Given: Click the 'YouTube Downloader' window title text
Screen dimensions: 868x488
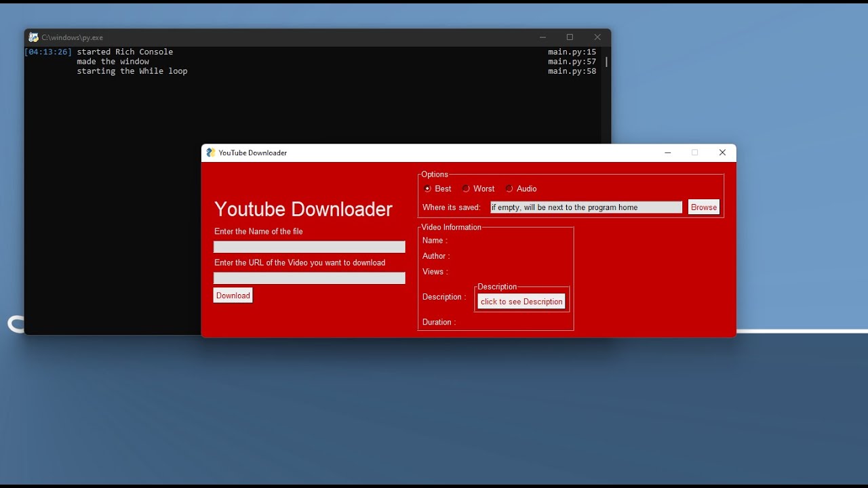Looking at the screenshot, I should [253, 152].
